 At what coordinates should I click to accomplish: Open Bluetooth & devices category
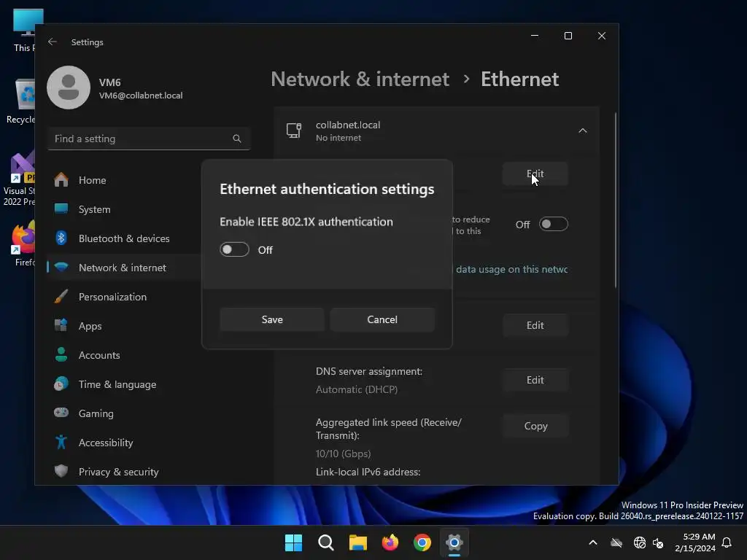[x=124, y=238]
